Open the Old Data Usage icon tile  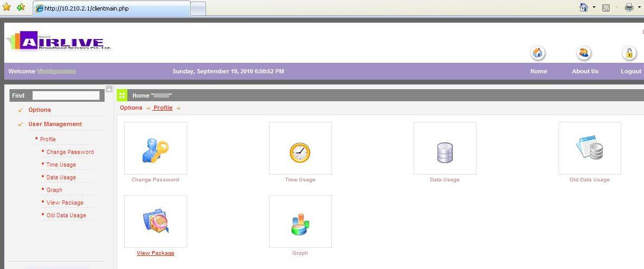click(x=590, y=148)
